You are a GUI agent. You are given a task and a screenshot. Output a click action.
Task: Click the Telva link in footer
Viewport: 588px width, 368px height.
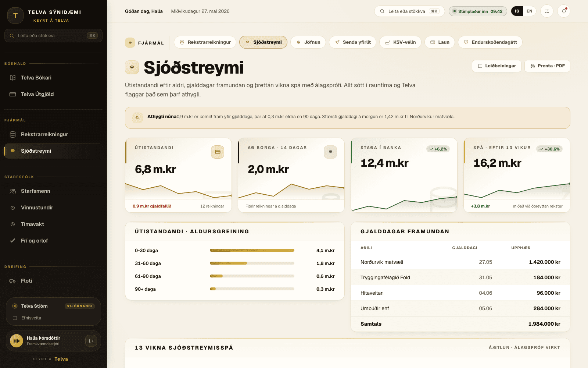[x=61, y=359]
